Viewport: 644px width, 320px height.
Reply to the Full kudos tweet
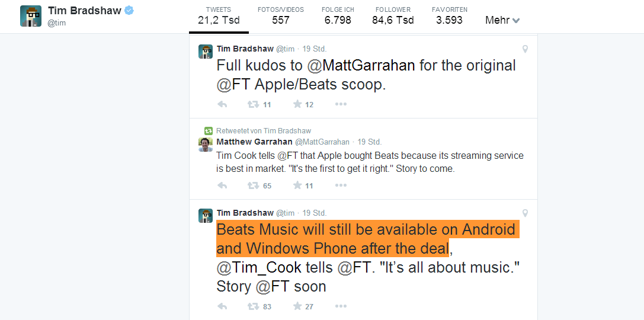(x=222, y=104)
